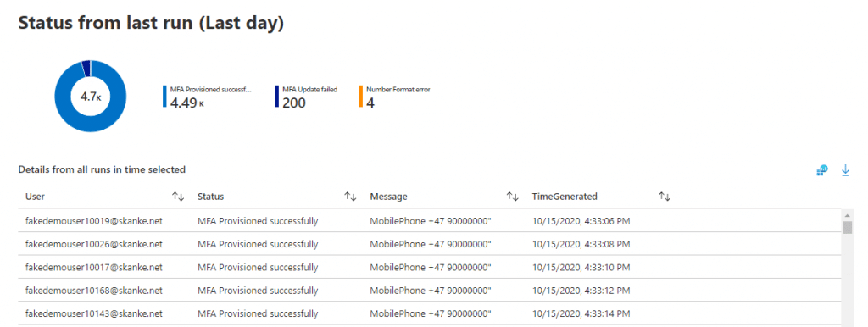Sort by the TimeGenerated column arrows
Viewport: 868px width, 327px height.
[x=665, y=197]
